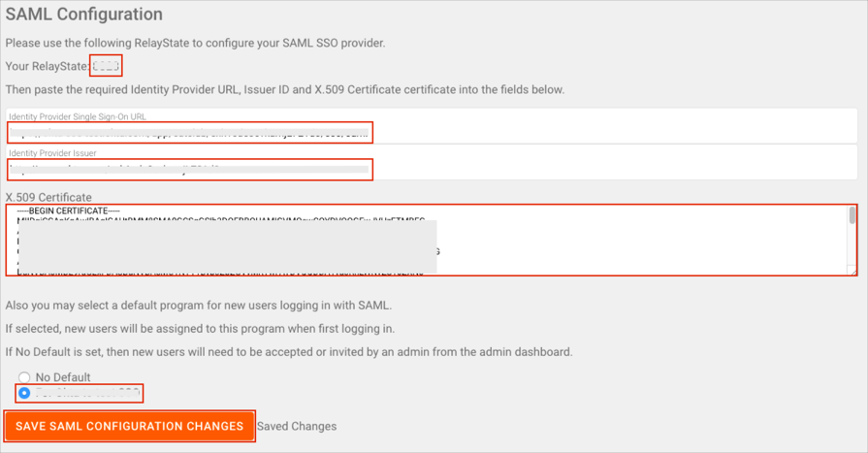This screenshot has height=453, width=868.
Task: Select the No Default radio option
Action: click(24, 377)
